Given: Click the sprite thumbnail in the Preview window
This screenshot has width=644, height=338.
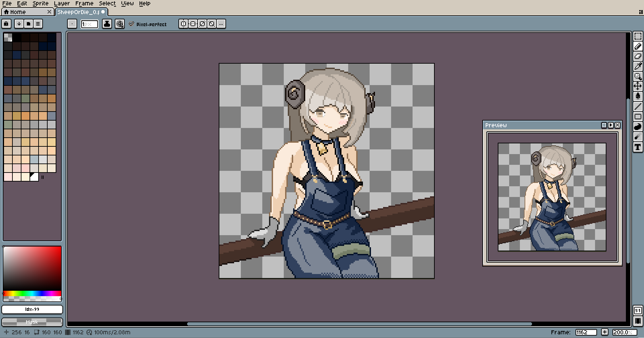Looking at the screenshot, I should tap(552, 197).
